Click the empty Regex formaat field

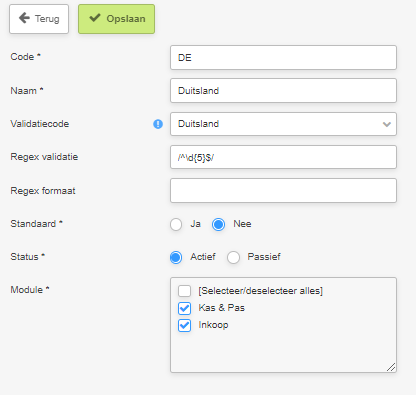tap(283, 191)
